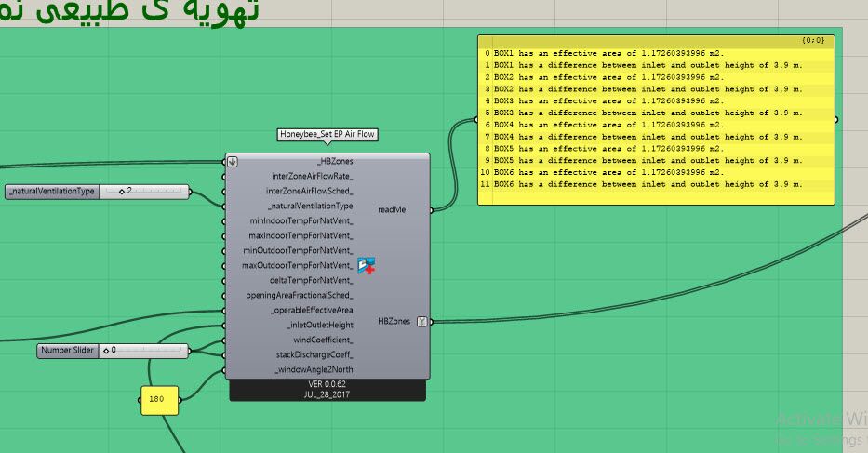Click the Honeybee Set EP Air Flow component icon

tap(366, 265)
